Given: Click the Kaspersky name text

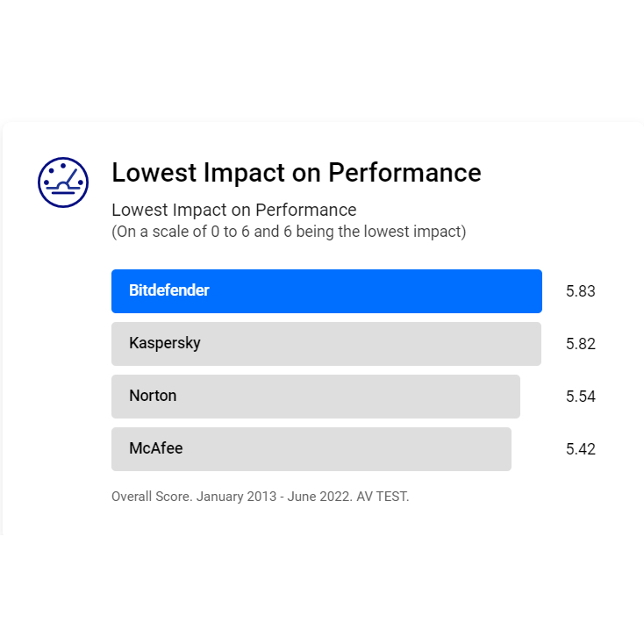Looking at the screenshot, I should tap(165, 343).
